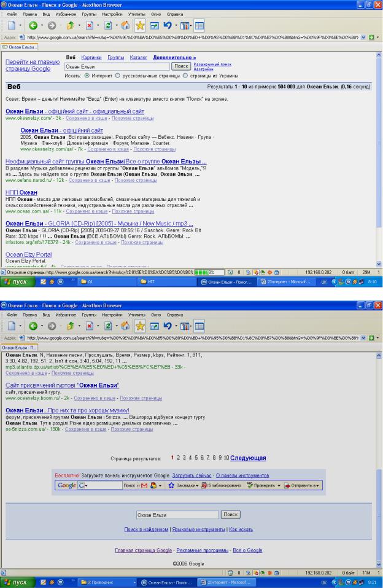Click New page icon in the 8:10 window
Screen dimensions: 383x588
(12, 26)
